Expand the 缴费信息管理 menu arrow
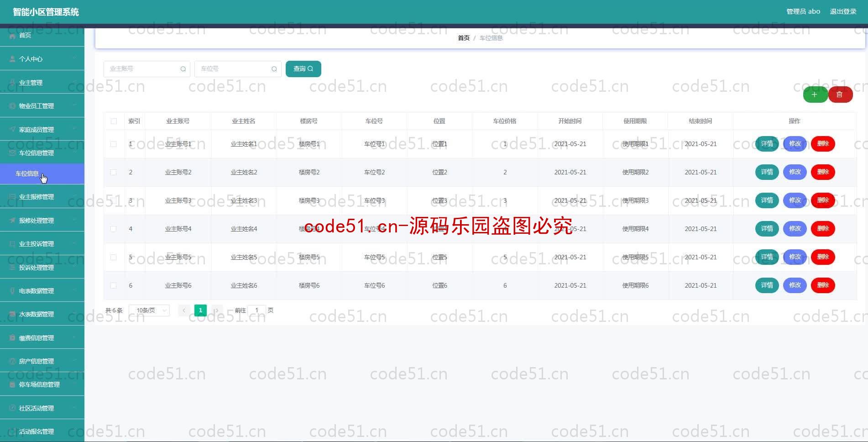The height and width of the screenshot is (442, 868). coord(74,337)
